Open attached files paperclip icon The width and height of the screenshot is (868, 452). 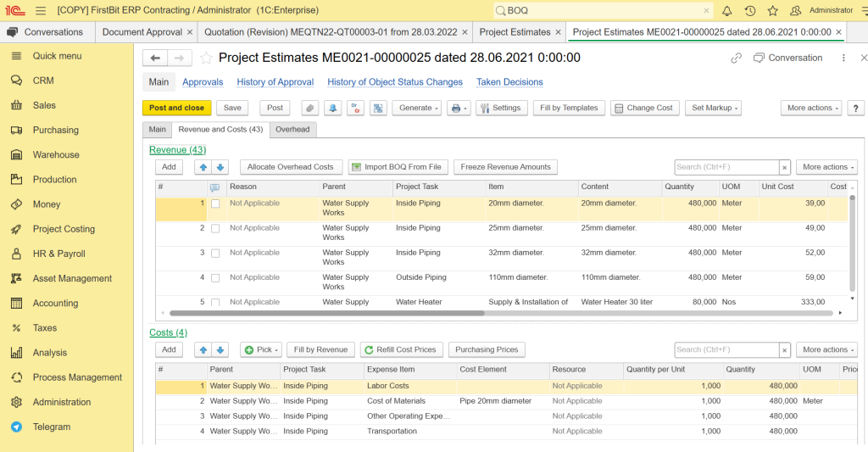coord(310,108)
